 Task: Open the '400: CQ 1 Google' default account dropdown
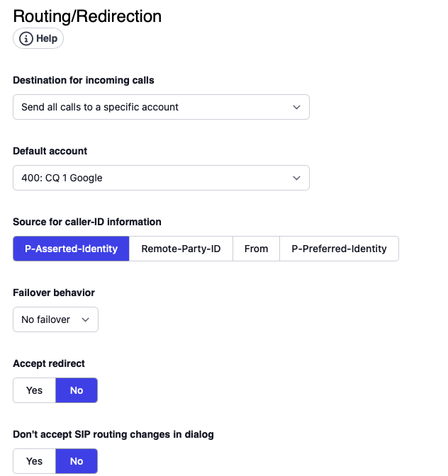pos(161,178)
